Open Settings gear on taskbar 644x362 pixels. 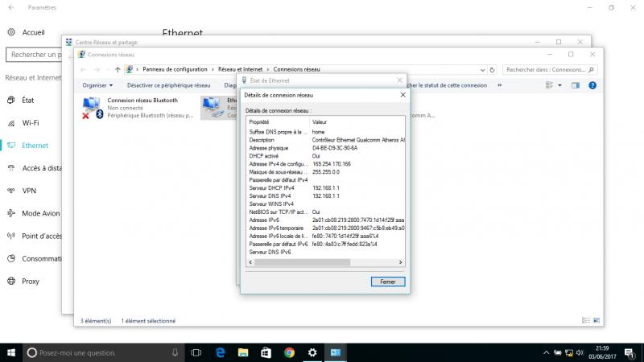pos(312,352)
